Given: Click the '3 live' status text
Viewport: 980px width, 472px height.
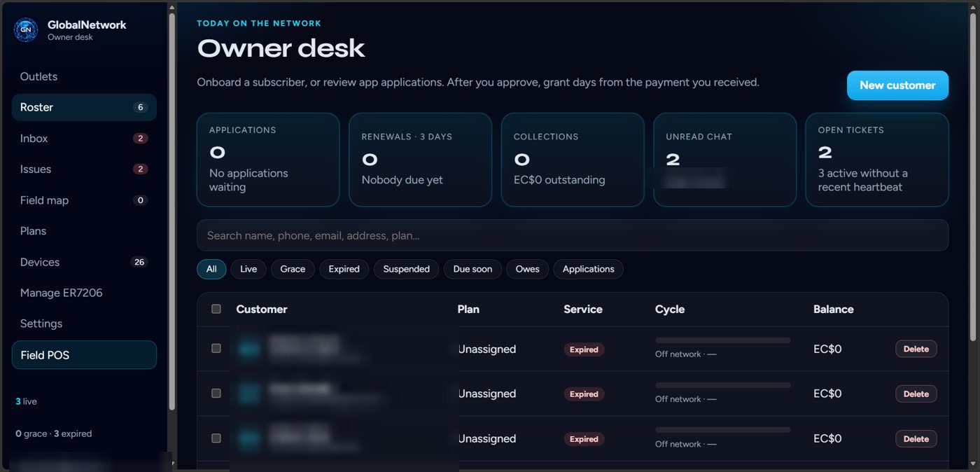Looking at the screenshot, I should click(26, 402).
